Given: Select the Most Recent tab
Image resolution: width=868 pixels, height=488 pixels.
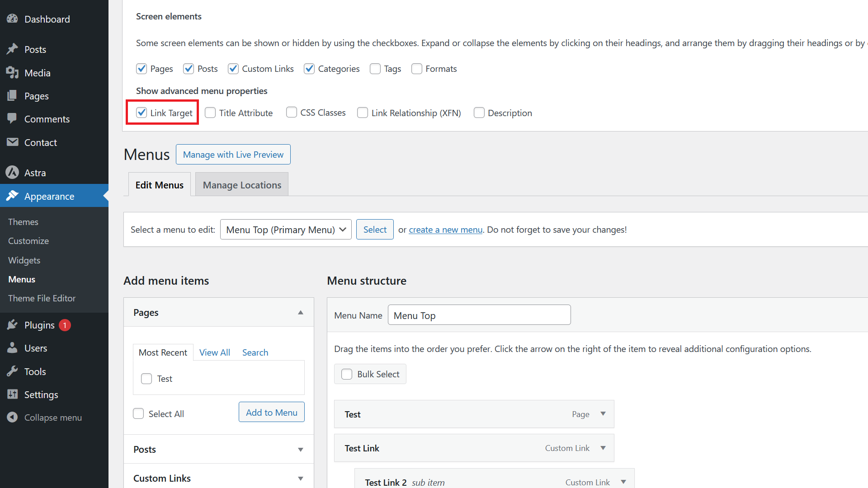Looking at the screenshot, I should tap(163, 352).
